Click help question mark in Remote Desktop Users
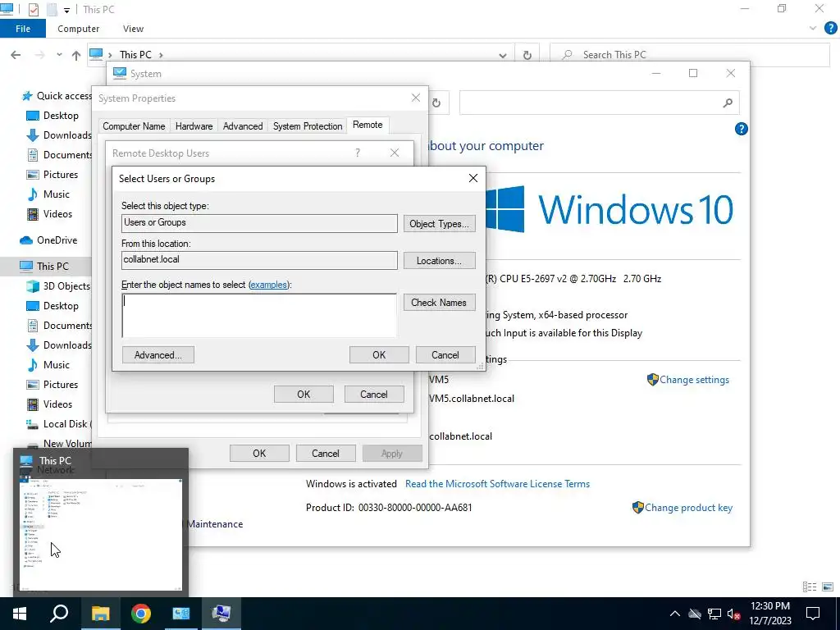Viewport: 840px width, 630px height. point(358,153)
